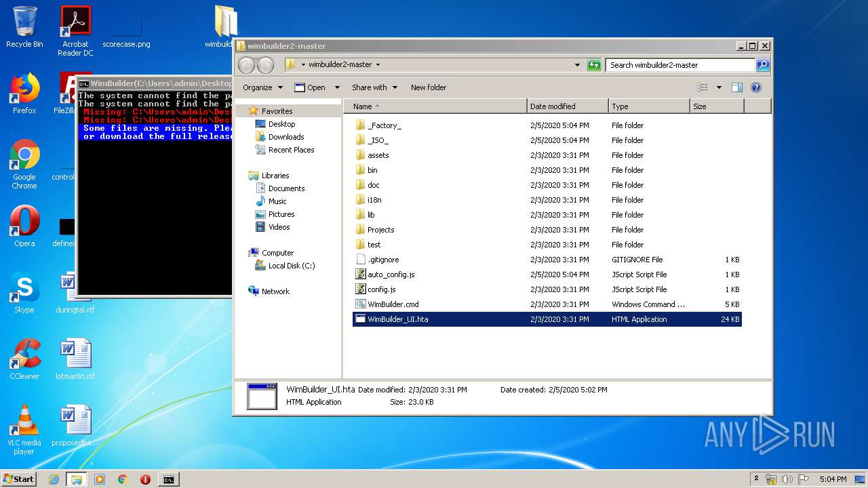868x488 pixels.
Task: Open Local Disk (C:)
Action: [x=291, y=266]
